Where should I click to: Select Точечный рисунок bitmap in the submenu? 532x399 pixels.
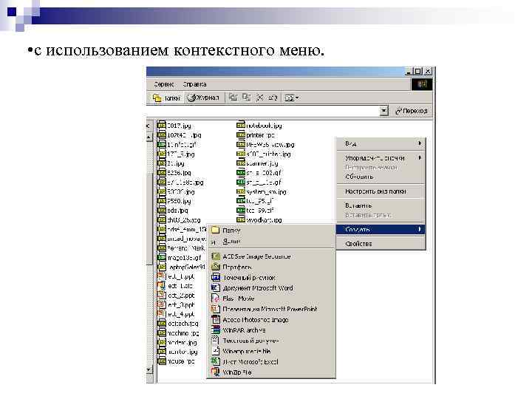coord(271,278)
